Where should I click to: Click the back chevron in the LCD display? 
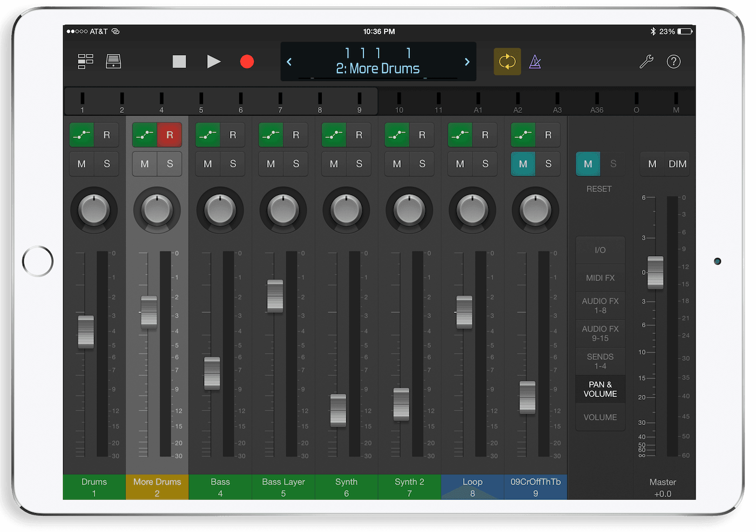tap(289, 62)
